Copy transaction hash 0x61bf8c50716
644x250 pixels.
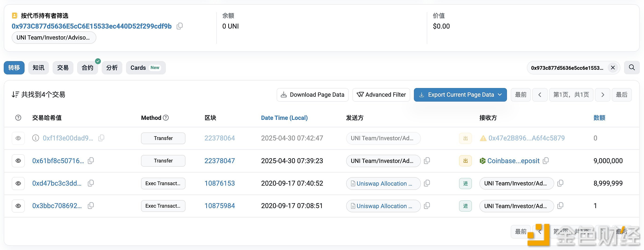pyautogui.click(x=90, y=161)
